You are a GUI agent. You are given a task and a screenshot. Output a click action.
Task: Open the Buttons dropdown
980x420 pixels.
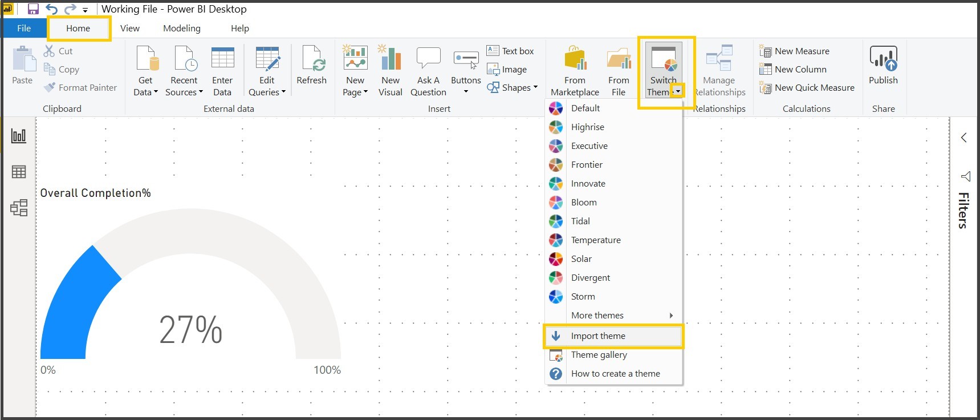click(466, 71)
